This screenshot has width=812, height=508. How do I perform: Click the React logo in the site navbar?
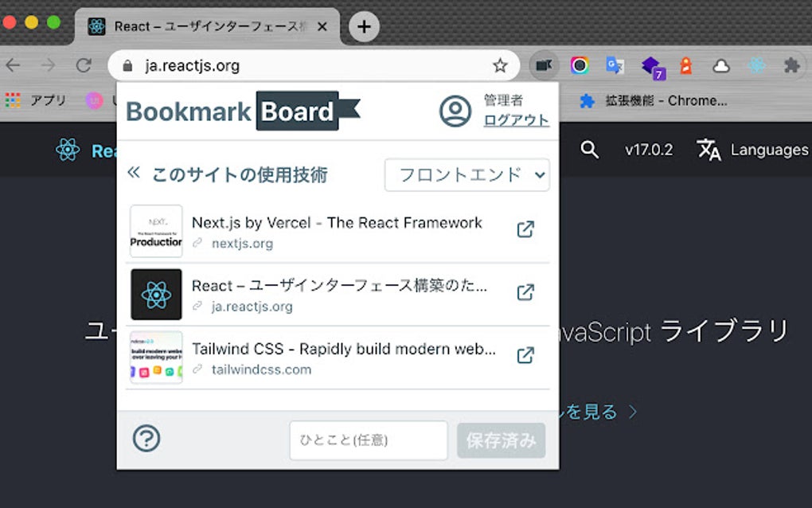point(68,150)
